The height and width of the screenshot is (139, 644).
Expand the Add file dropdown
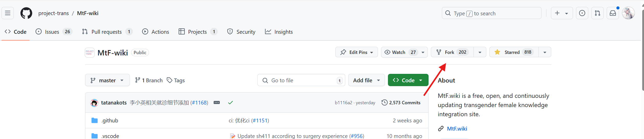[x=366, y=80]
